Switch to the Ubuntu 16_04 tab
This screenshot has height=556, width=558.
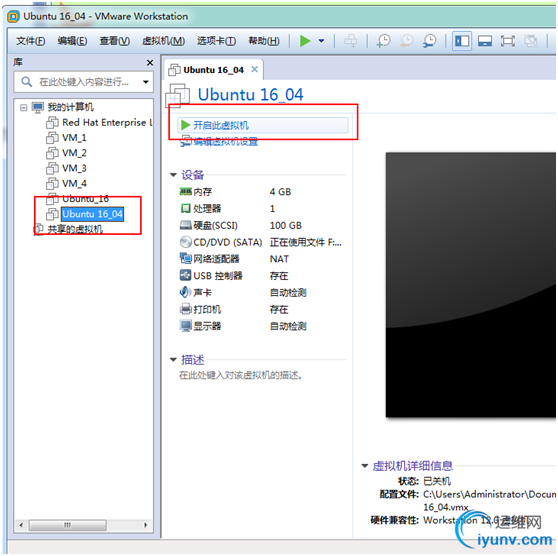(x=213, y=70)
